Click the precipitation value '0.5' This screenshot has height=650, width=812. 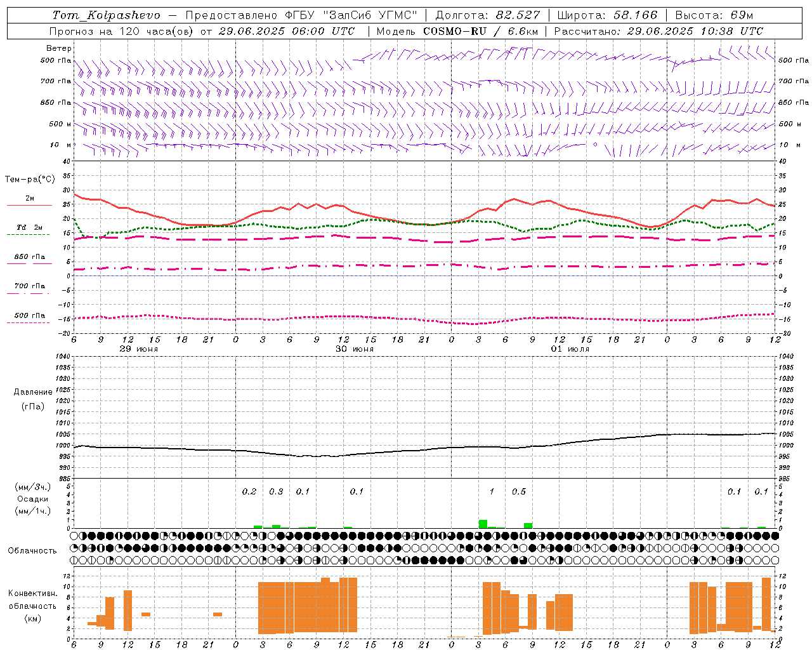tap(519, 491)
